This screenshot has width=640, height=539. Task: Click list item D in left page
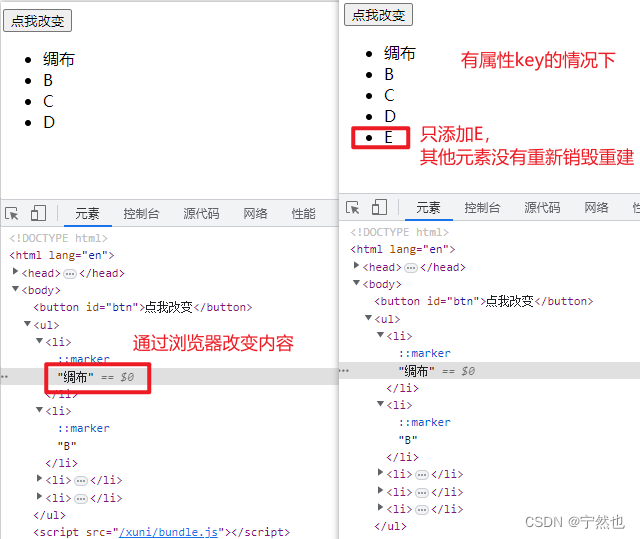pos(49,122)
